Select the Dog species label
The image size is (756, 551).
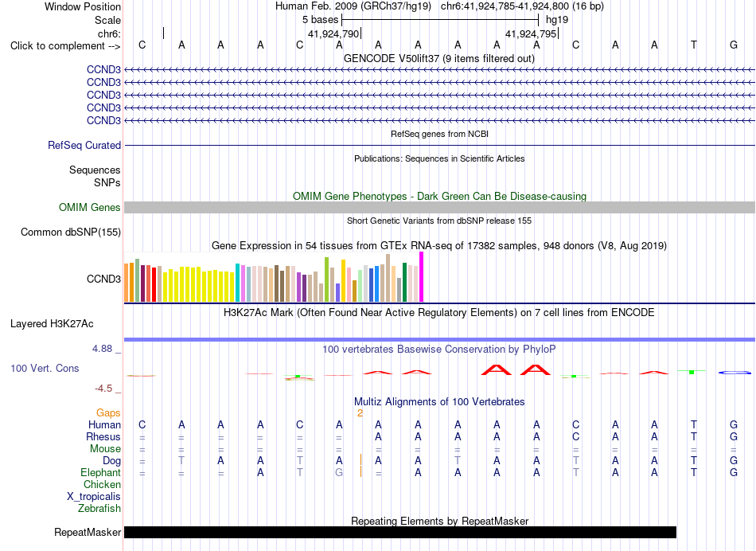point(111,461)
